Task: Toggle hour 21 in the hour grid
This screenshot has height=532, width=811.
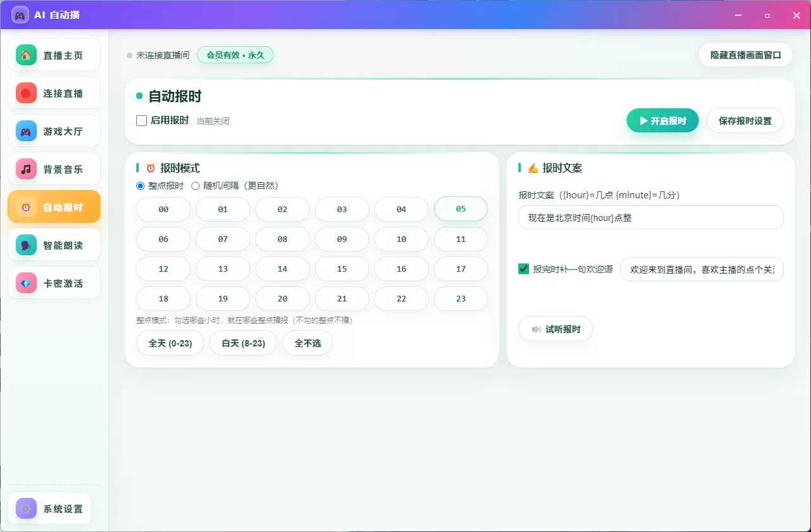Action: click(x=342, y=298)
